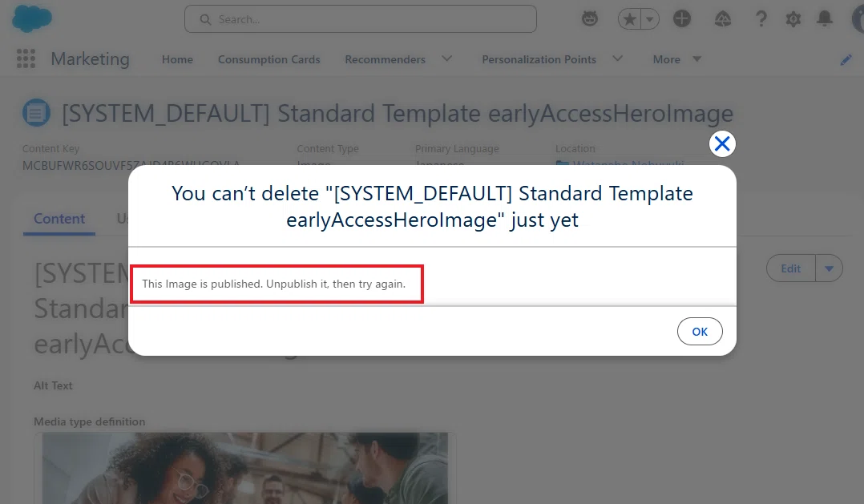Open the Help question mark icon
Screen dimensions: 864x504
pos(761,19)
